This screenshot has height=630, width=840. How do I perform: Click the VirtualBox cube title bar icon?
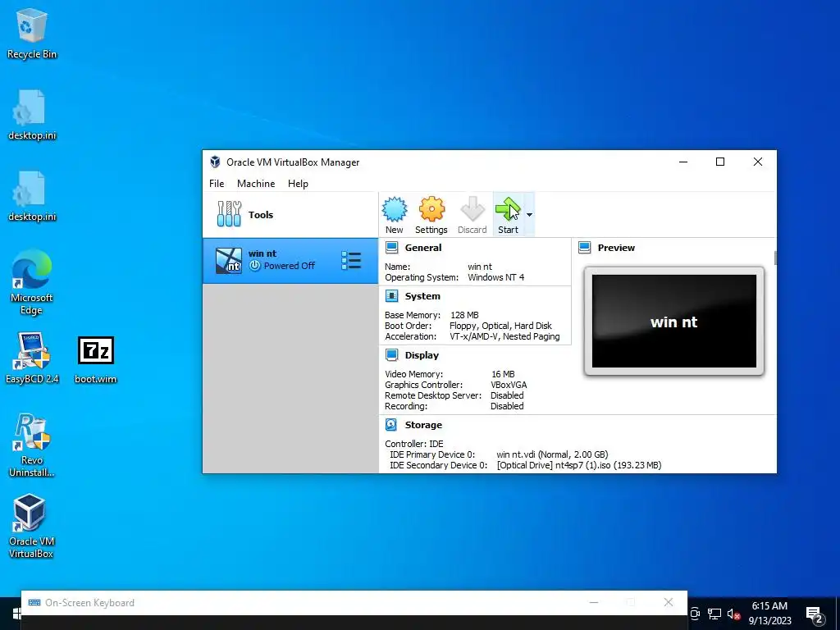tap(215, 162)
